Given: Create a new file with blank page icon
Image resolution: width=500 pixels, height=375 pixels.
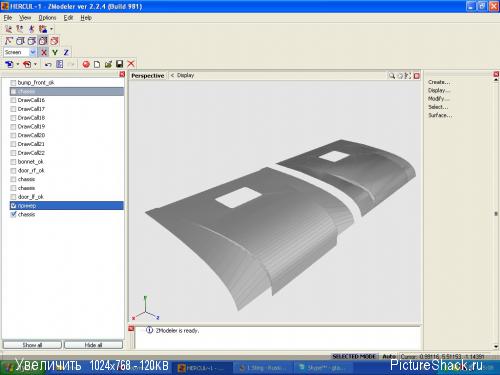Looking at the screenshot, I should [x=97, y=64].
